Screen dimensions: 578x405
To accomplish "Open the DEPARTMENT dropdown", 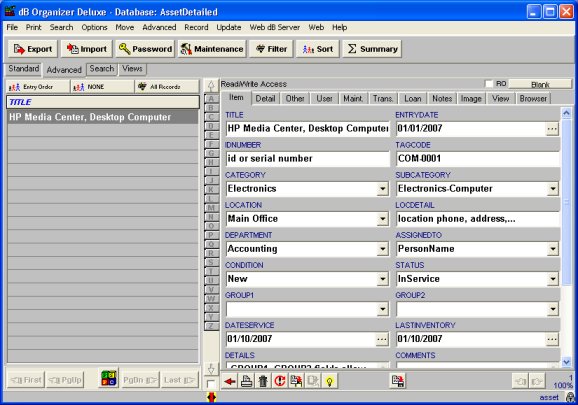I will 383,249.
